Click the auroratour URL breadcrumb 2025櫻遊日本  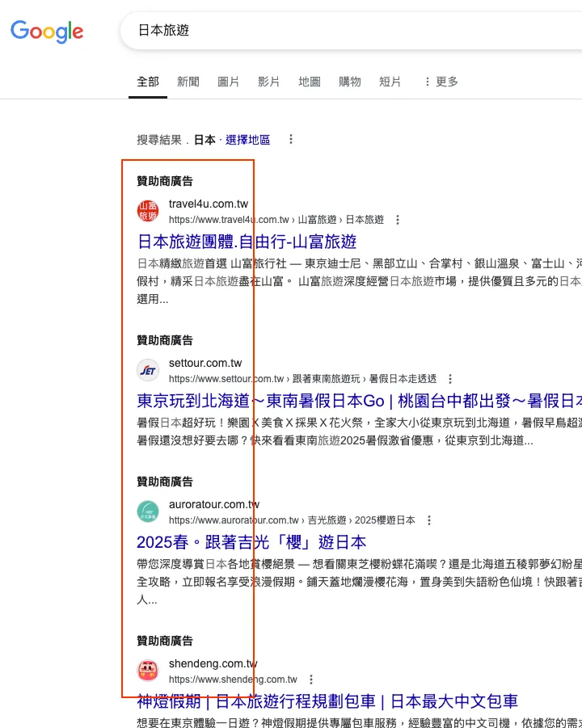pyautogui.click(x=385, y=520)
